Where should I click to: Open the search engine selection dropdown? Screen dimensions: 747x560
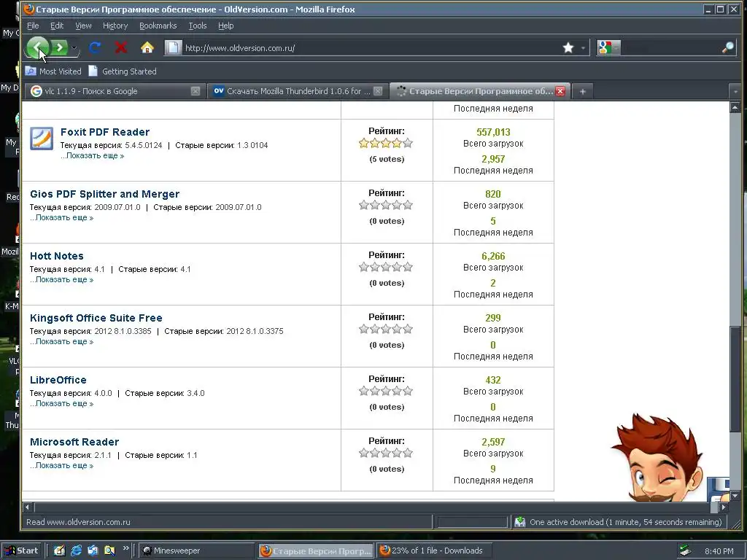616,47
